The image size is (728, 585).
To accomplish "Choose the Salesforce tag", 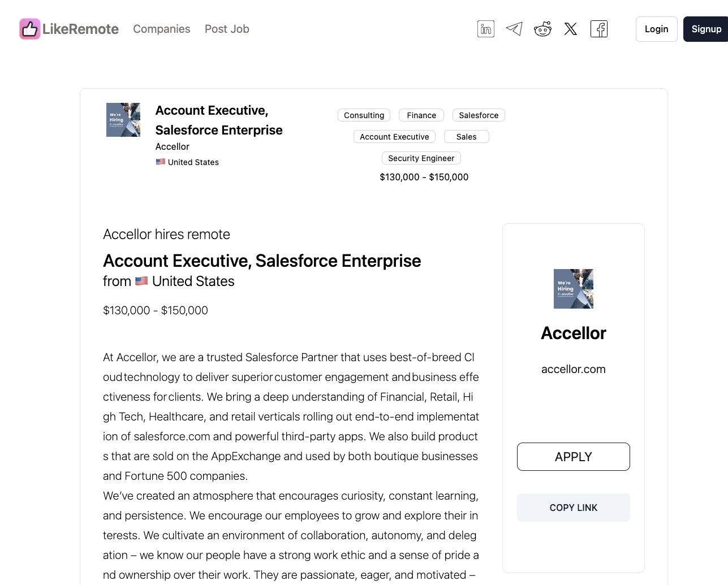I will click(479, 115).
